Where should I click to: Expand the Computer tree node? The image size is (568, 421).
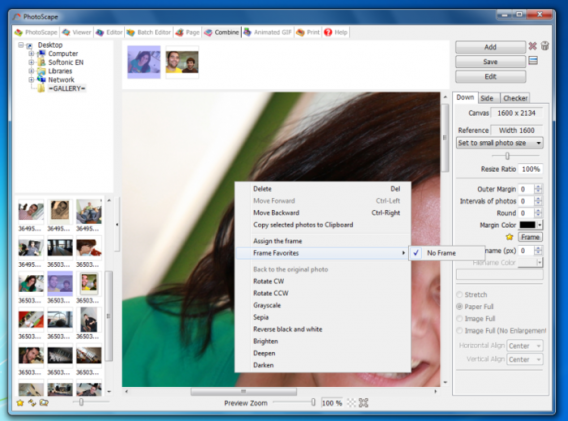[32, 54]
